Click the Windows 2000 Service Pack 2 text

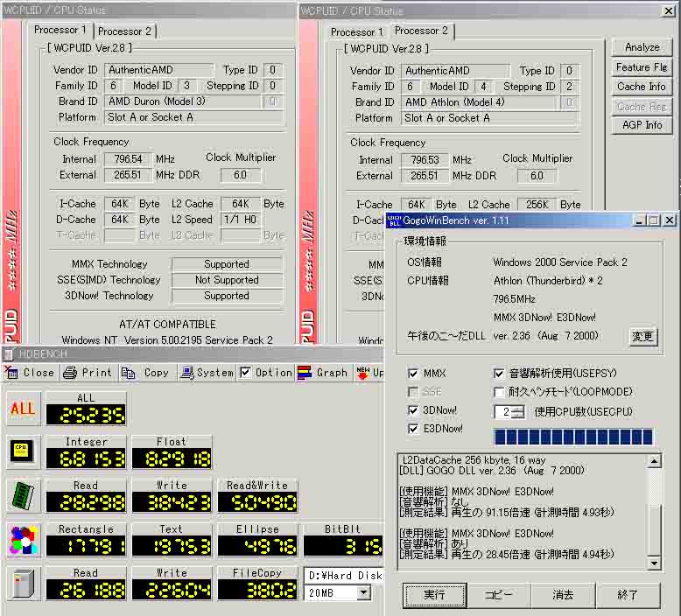(560, 262)
